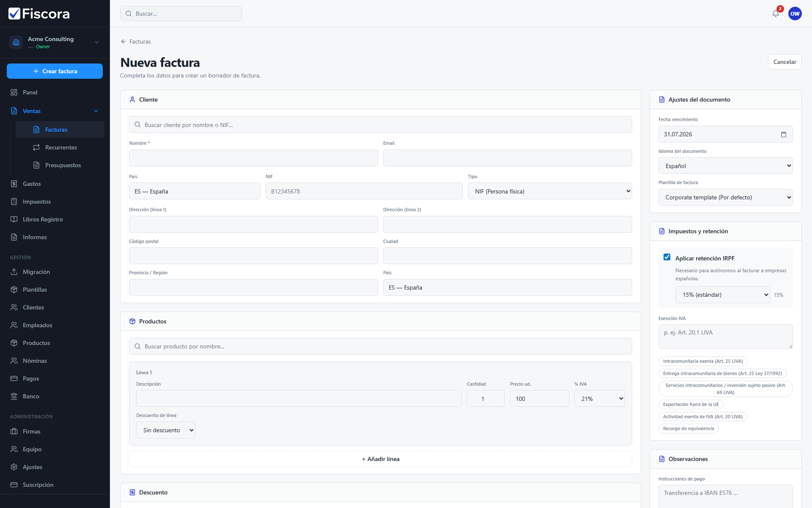Open Recurrentes in the sidebar
The image size is (812, 508).
[60, 147]
